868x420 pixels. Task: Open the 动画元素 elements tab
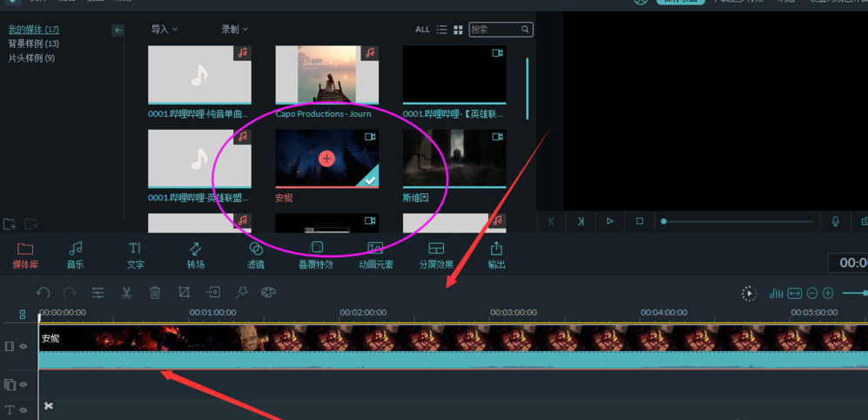tap(376, 255)
